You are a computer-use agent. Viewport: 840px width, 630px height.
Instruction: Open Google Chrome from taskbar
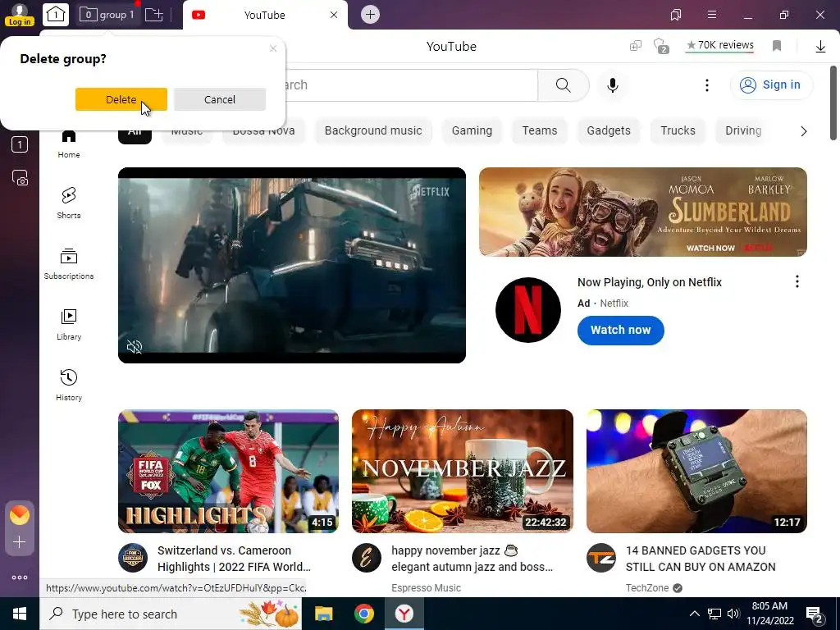(x=363, y=614)
